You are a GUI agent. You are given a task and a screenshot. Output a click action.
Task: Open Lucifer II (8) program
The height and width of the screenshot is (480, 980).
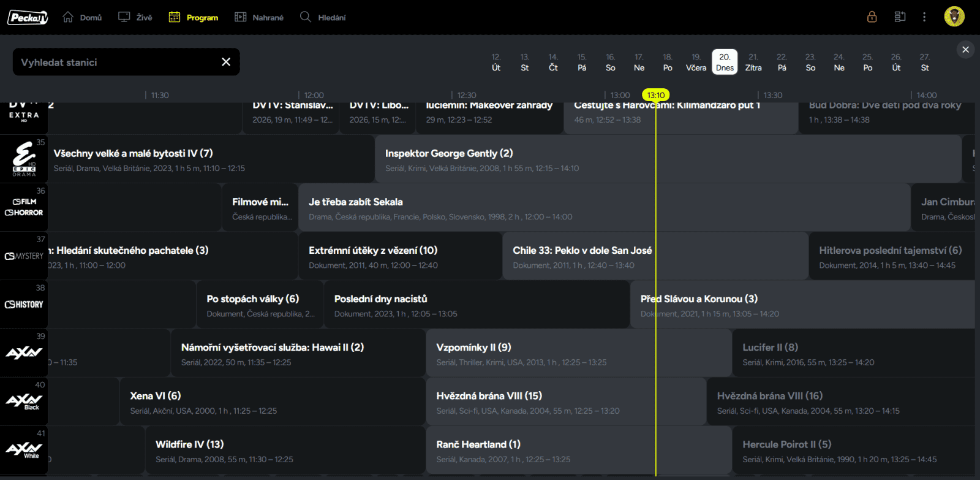854,352
